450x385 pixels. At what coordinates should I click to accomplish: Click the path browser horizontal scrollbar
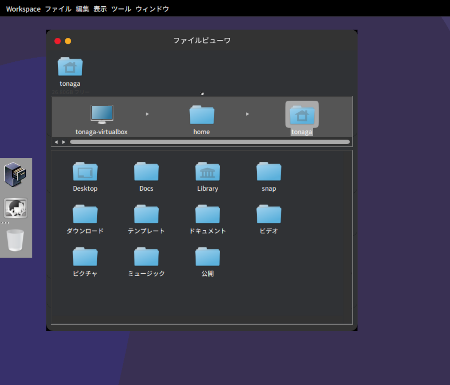tap(210, 142)
